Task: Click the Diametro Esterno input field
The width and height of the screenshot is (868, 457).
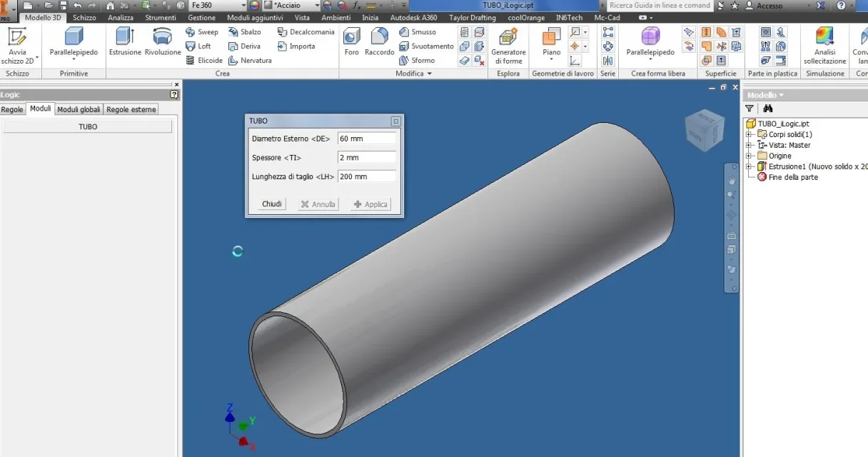Action: [367, 139]
